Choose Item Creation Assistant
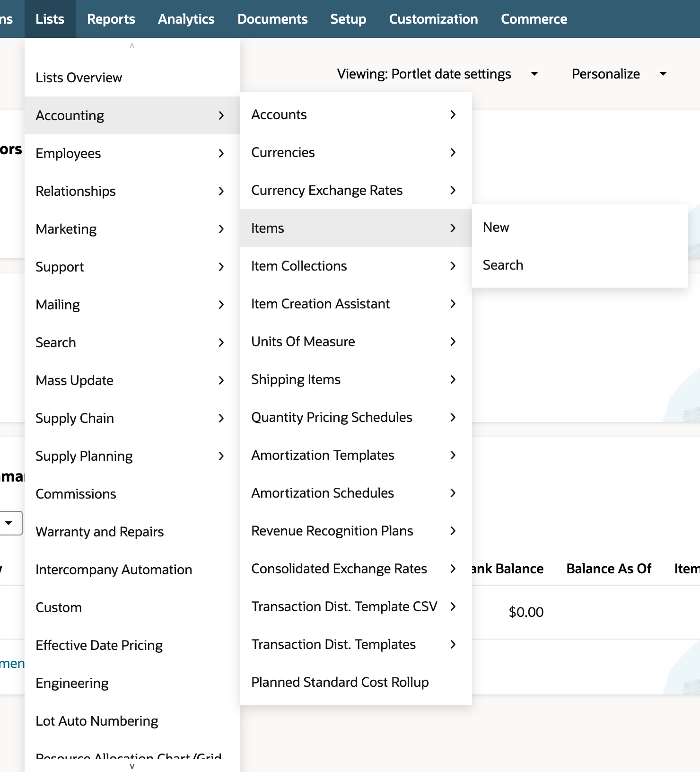The height and width of the screenshot is (772, 700). click(356, 304)
